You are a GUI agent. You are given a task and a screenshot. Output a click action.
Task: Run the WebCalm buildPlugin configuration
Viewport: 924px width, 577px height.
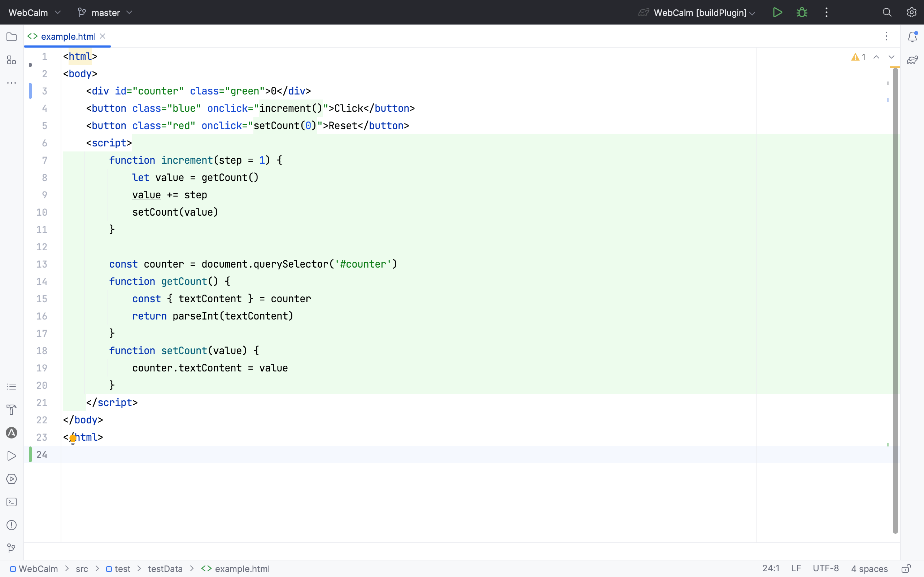(777, 12)
